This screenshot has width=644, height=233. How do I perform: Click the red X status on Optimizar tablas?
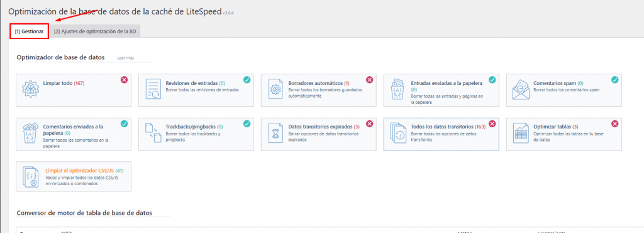[x=615, y=123]
